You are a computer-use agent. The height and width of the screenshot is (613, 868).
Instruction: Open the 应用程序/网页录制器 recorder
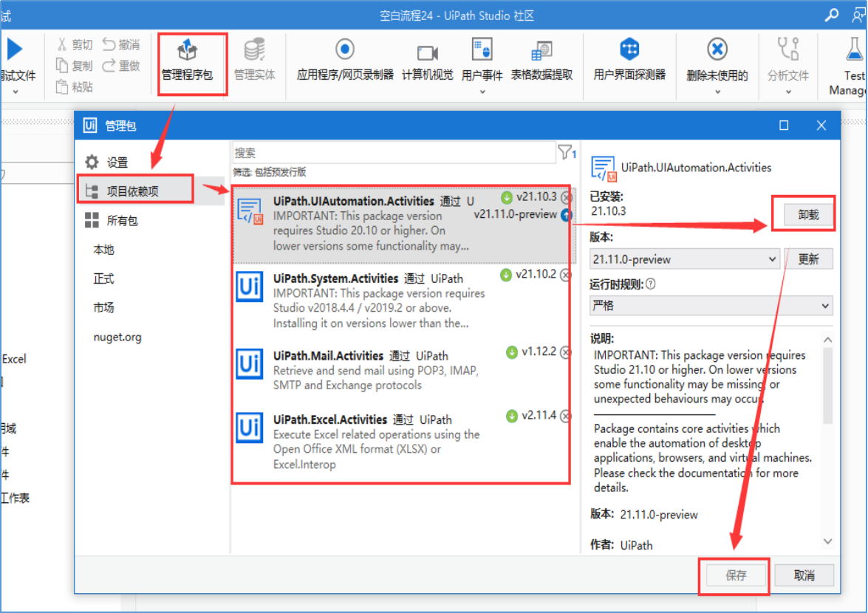[x=345, y=60]
